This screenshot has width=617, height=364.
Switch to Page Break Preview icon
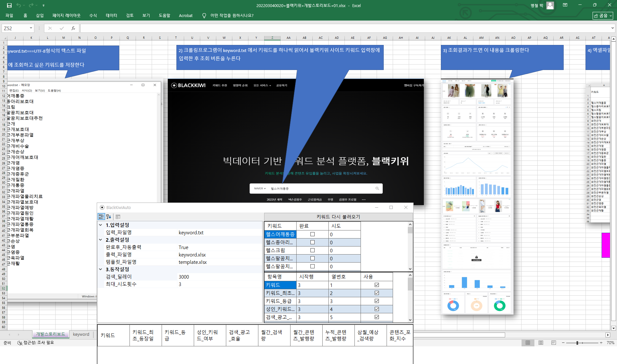(x=553, y=343)
